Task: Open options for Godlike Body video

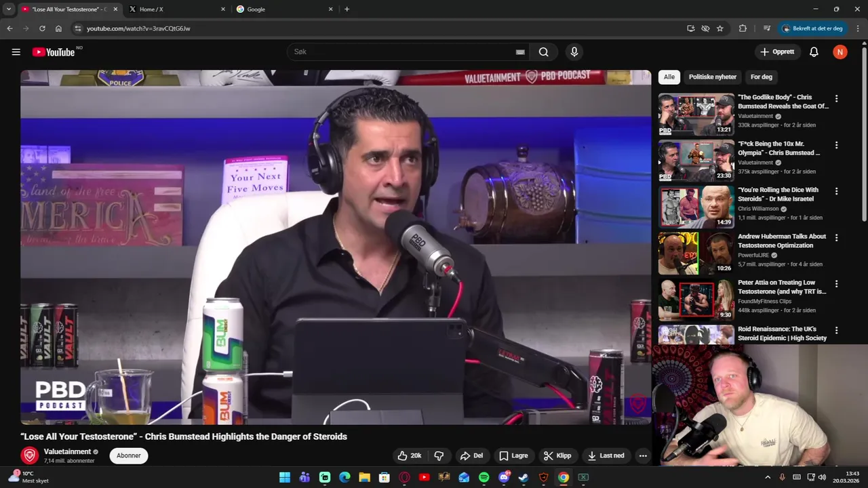Action: (836, 98)
